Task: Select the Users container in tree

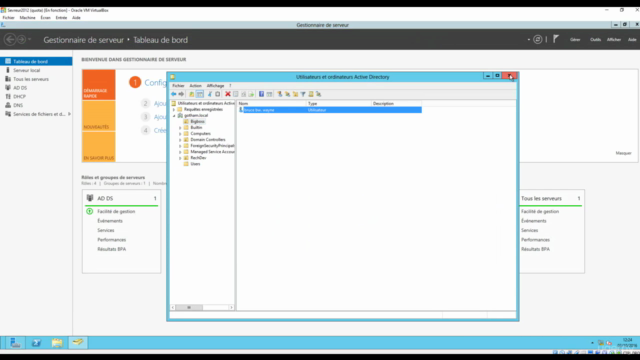Action: pos(196,164)
